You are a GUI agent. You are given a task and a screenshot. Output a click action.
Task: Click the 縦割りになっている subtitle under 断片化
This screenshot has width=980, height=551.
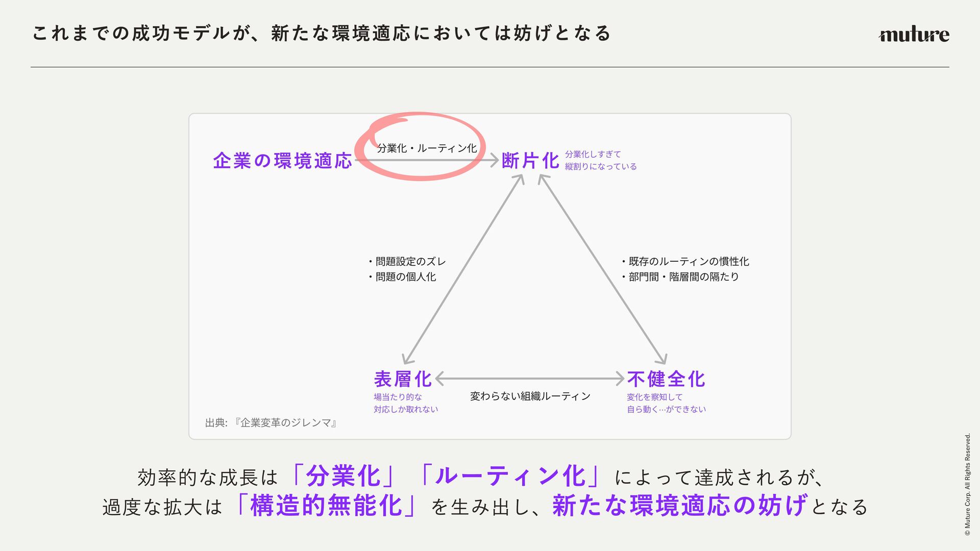pyautogui.click(x=601, y=167)
